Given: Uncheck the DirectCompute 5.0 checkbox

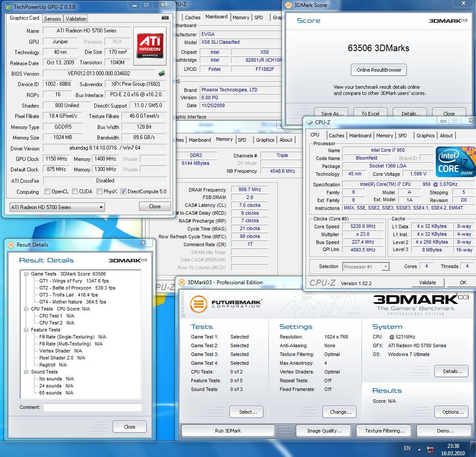Looking at the screenshot, I should click(x=123, y=191).
